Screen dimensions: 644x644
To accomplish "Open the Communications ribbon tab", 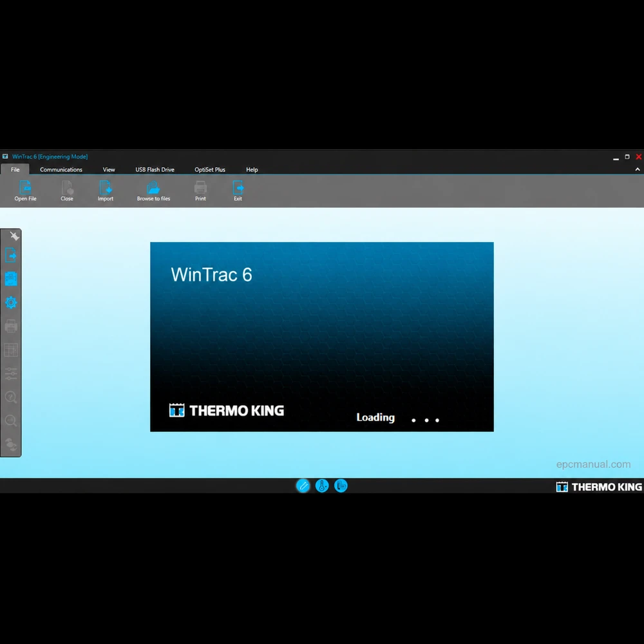I will click(61, 169).
